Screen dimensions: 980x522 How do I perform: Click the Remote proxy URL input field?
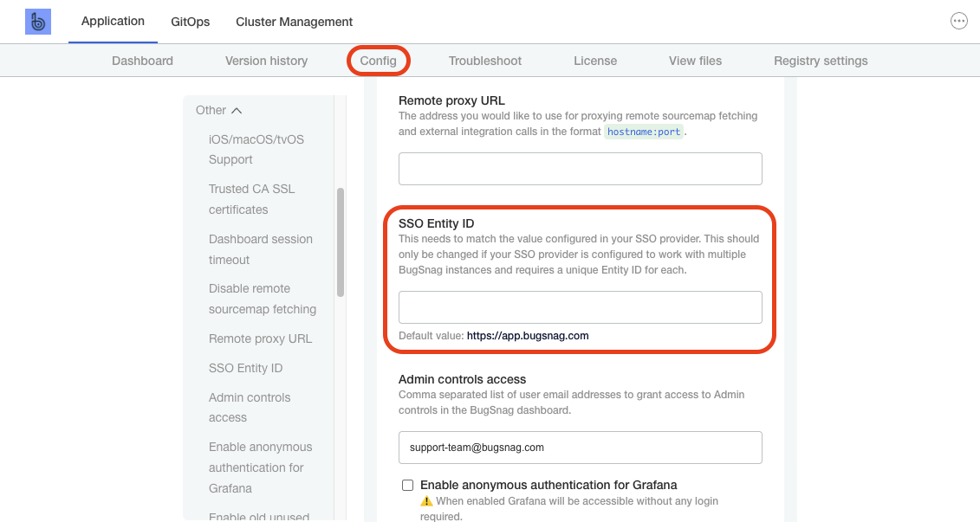[x=580, y=169]
